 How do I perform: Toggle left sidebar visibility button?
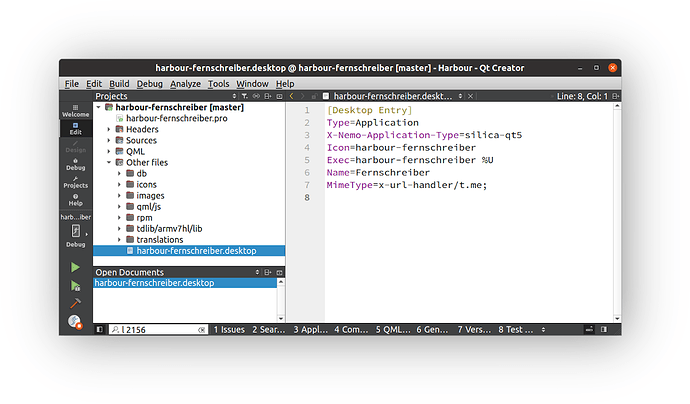coord(99,329)
